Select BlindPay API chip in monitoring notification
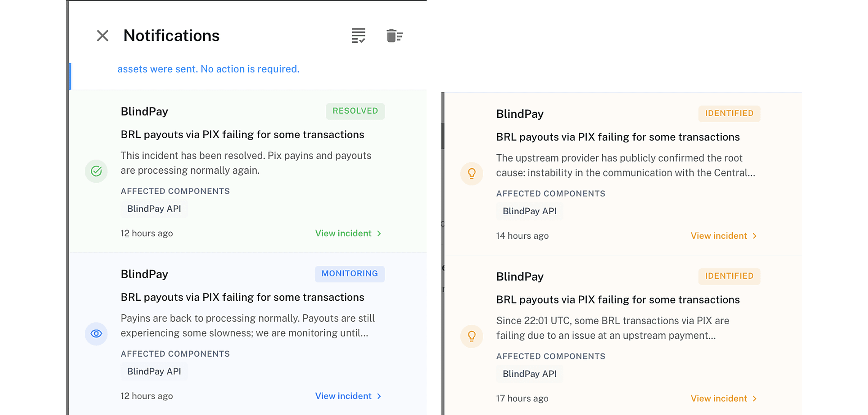Viewport: 868px width, 415px height. (154, 371)
